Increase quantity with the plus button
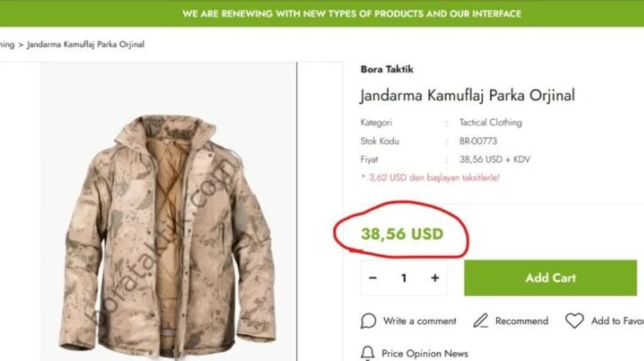Viewport: 644px width, 361px height. coord(434,278)
